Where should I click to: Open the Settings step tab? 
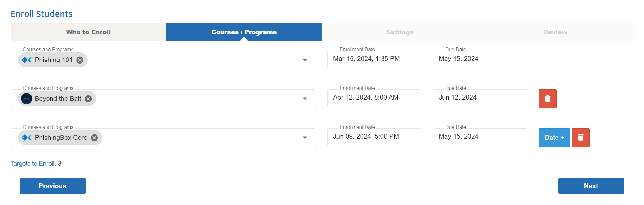tap(400, 32)
